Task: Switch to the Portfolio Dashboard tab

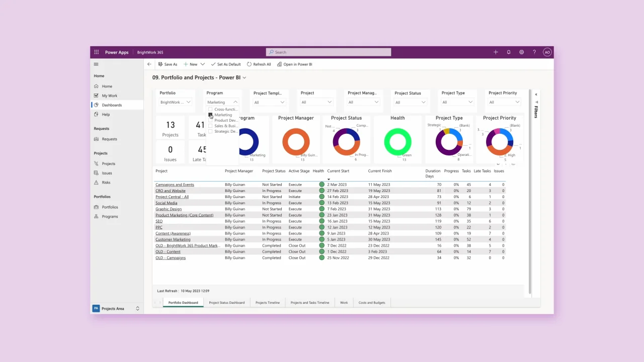Action: pyautogui.click(x=183, y=303)
